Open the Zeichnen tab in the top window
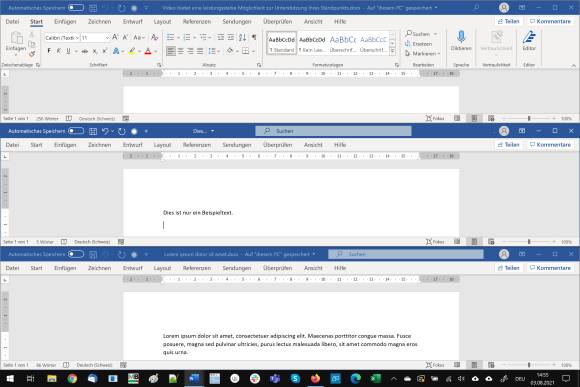Viewport: 580px width, 387px height. (x=100, y=21)
